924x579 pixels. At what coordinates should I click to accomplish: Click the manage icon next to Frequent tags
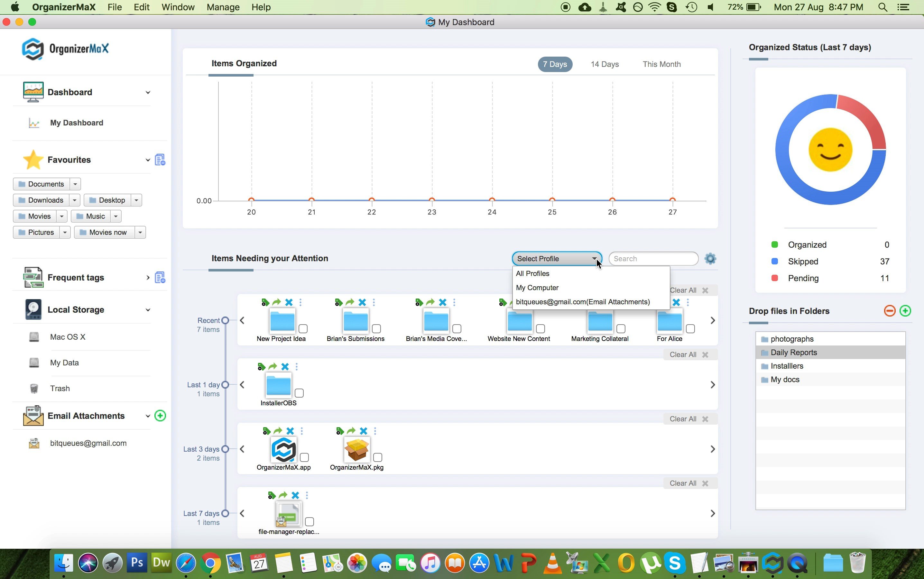[x=160, y=277]
